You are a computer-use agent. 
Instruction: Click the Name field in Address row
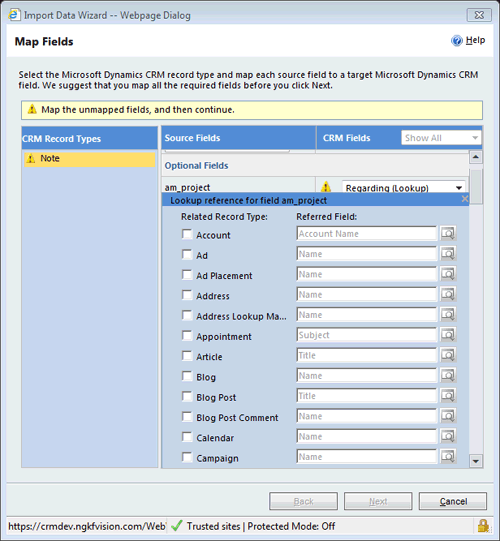pos(366,295)
